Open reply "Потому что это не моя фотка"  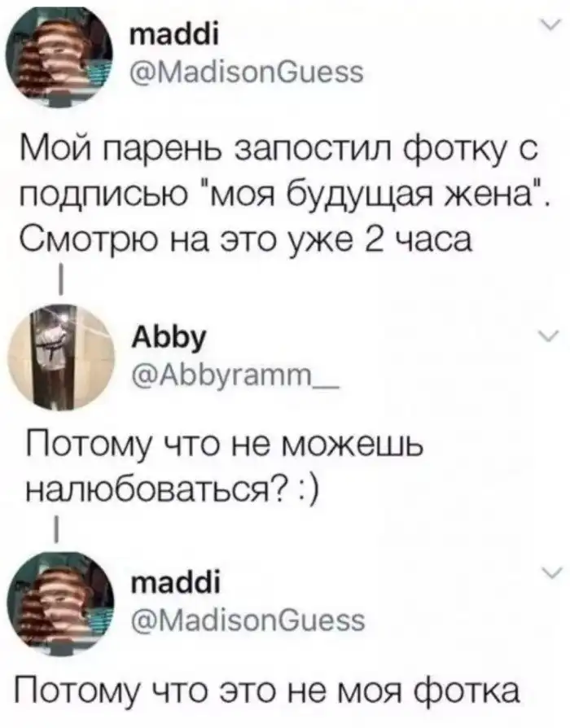coord(270,692)
